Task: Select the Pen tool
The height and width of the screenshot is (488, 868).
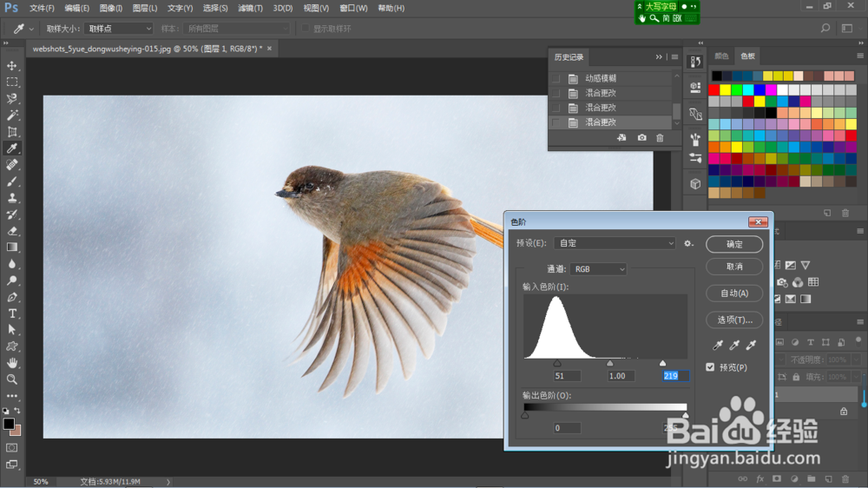Action: click(x=11, y=297)
